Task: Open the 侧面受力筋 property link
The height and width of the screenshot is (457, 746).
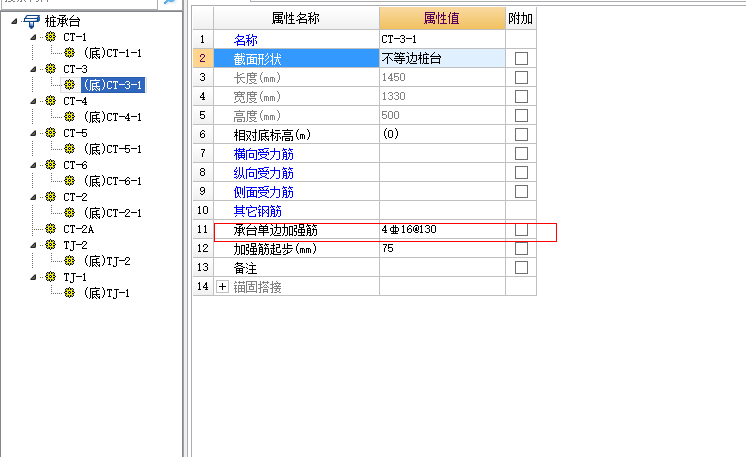Action: pos(264,192)
